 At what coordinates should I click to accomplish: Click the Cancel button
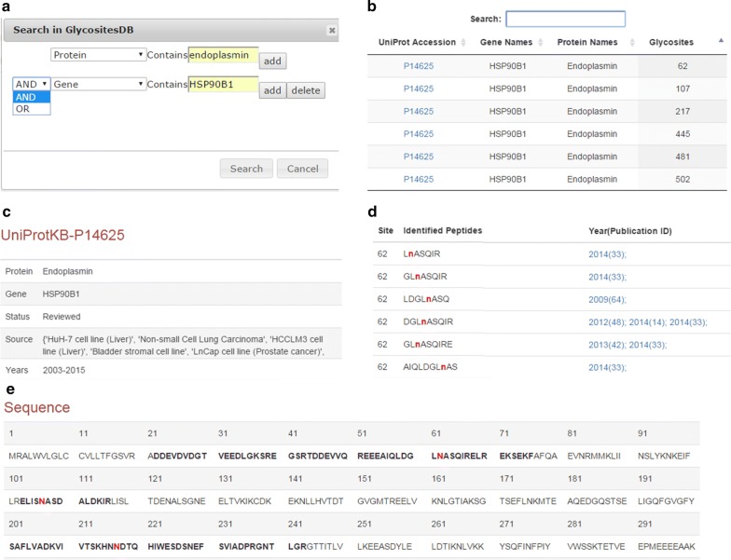click(x=302, y=169)
